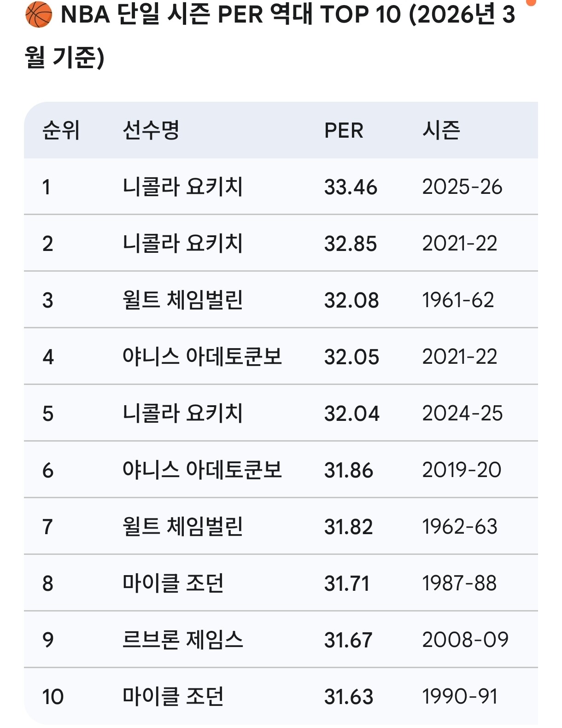The height and width of the screenshot is (728, 562).
Task: Select the 선수명 column header
Action: pyautogui.click(x=151, y=130)
